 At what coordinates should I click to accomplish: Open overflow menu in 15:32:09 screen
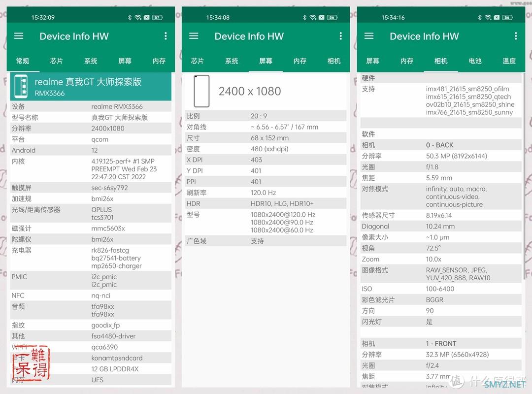pos(166,36)
